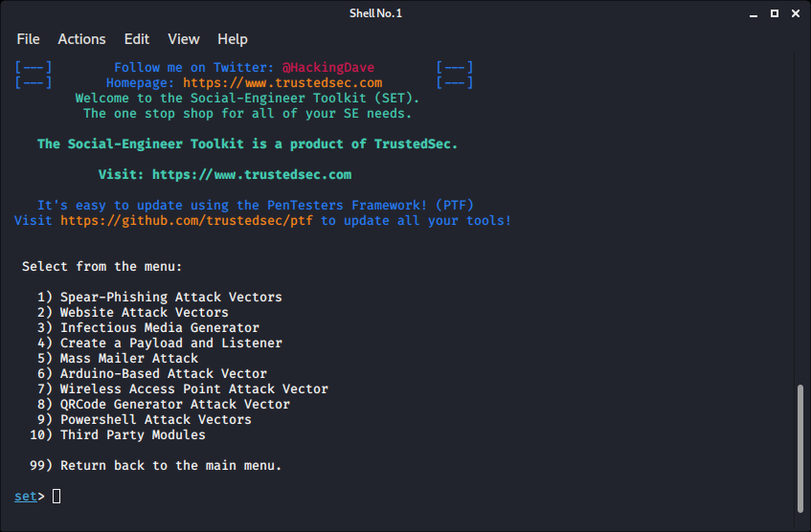Click 'Wireless Access Point Attack Vector' line
The height and width of the screenshot is (532, 811).
coord(183,388)
